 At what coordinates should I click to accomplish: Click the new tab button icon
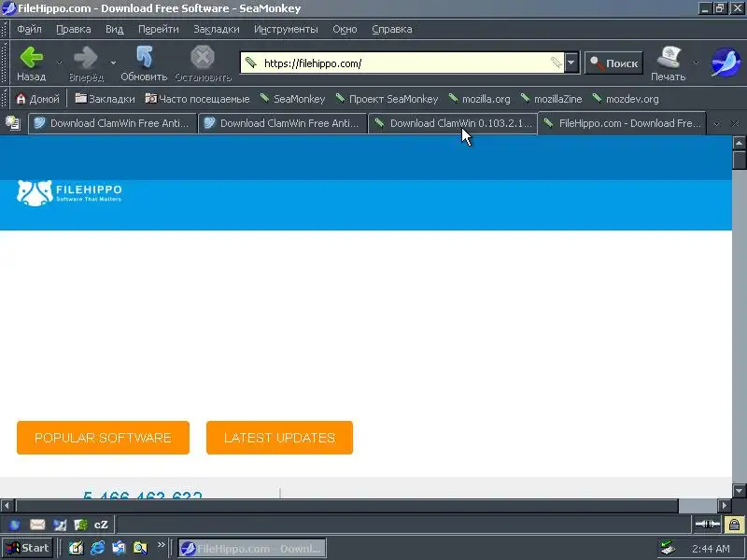coord(13,123)
